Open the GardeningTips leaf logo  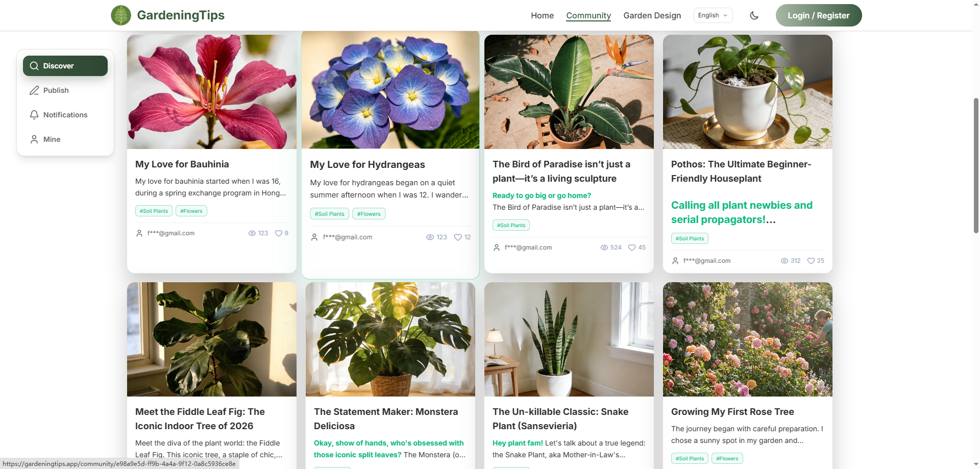[x=120, y=15]
